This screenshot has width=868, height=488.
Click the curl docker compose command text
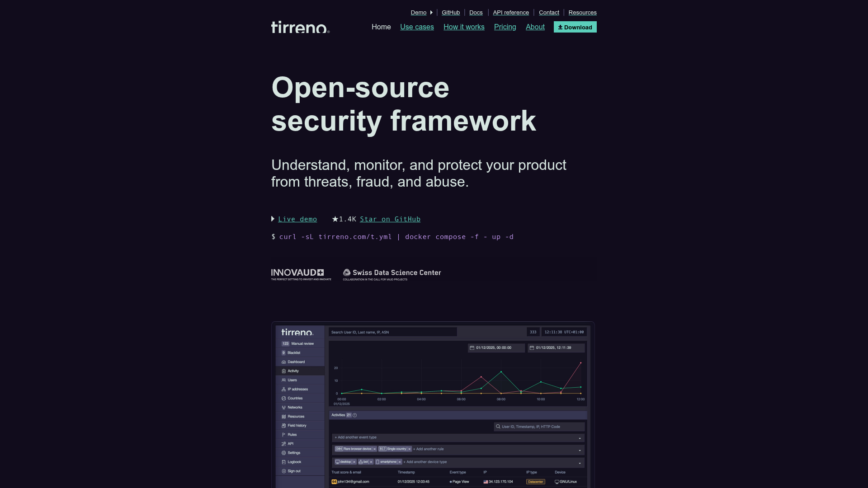tap(396, 237)
